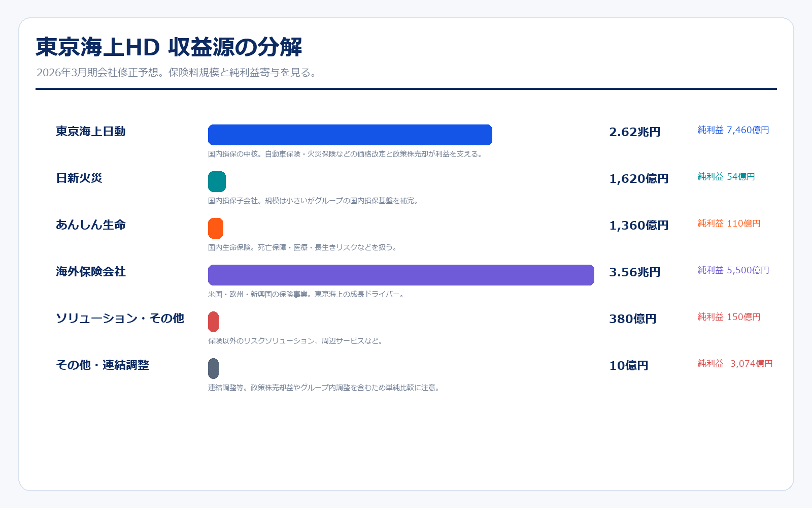812x508 pixels.
Task: Click the 米国・欧州・新興国 description line
Action: (x=307, y=294)
